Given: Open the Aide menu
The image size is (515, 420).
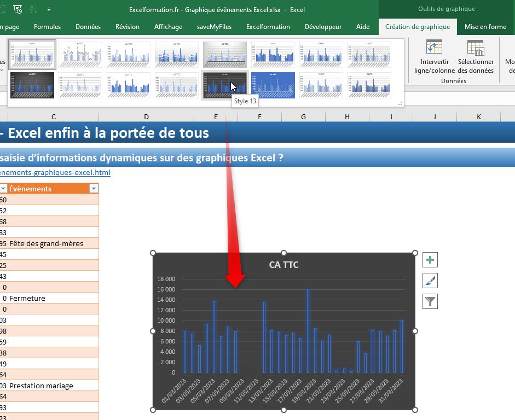Looking at the screenshot, I should click(363, 26).
